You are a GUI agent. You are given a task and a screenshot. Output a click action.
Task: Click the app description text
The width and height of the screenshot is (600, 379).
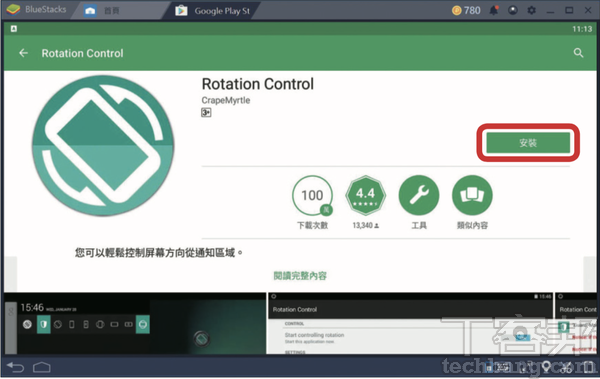pos(158,253)
